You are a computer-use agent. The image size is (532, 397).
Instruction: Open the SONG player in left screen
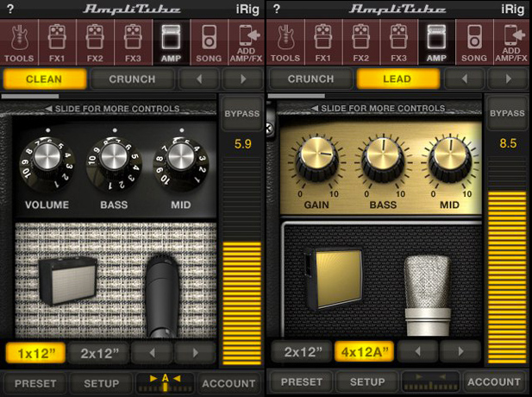click(x=209, y=42)
